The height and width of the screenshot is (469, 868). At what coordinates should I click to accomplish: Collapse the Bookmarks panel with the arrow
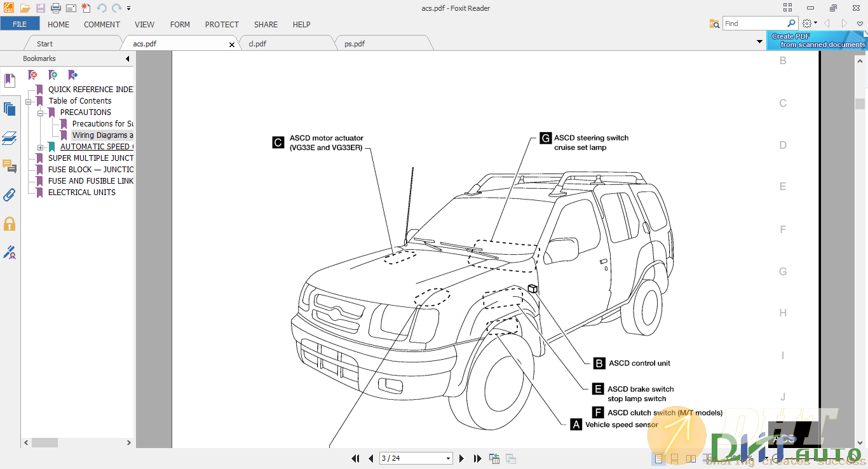[128, 58]
